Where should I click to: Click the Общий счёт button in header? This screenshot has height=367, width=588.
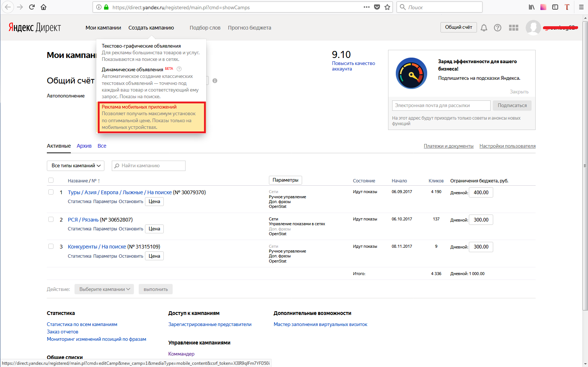[x=459, y=27]
